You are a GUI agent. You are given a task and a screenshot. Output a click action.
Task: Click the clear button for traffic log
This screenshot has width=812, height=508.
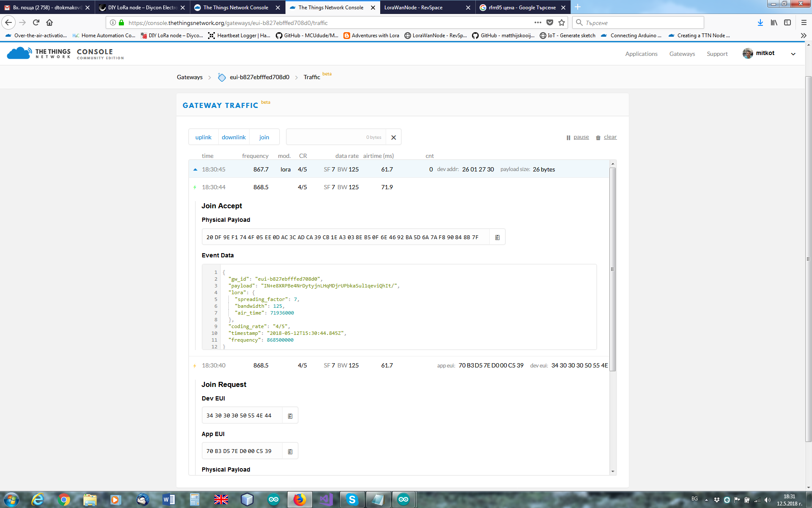[610, 137]
